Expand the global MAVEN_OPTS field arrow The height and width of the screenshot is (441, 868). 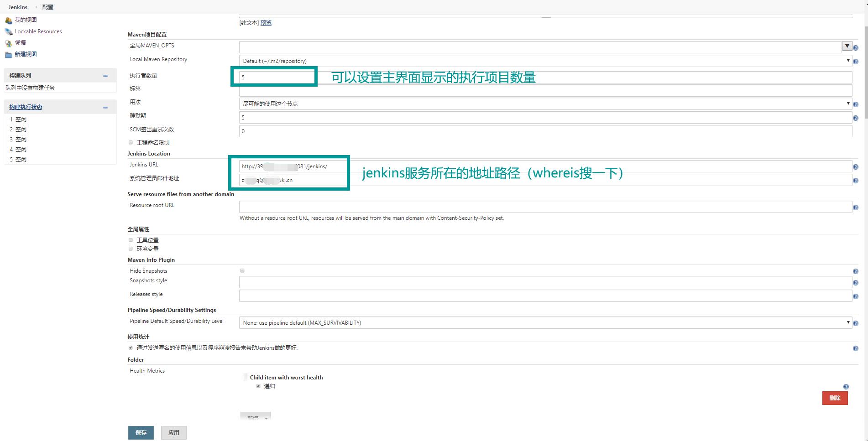point(847,46)
